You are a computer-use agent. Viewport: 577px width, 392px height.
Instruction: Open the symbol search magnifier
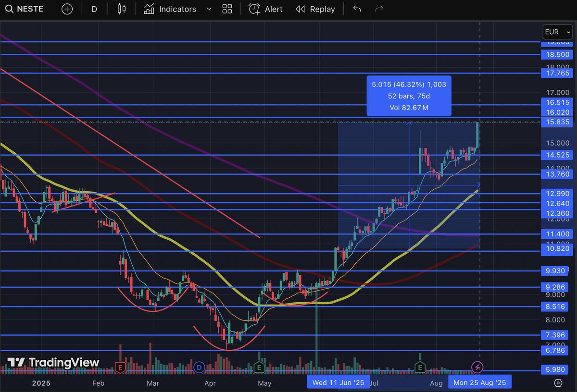[x=10, y=9]
